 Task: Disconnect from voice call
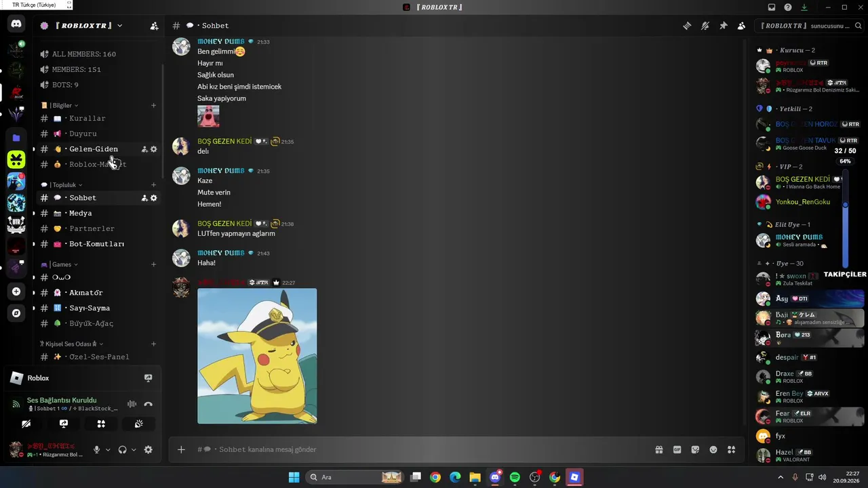pyautogui.click(x=149, y=405)
